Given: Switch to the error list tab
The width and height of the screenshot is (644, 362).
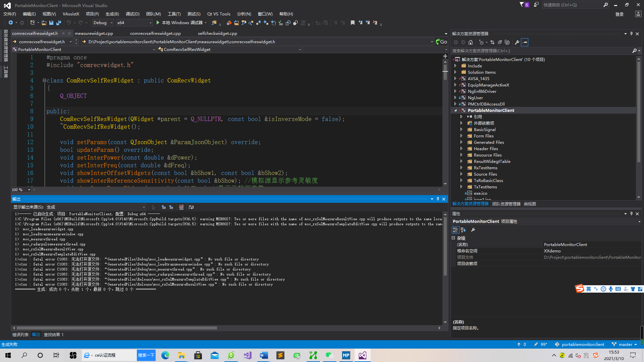Looking at the screenshot, I should click(20, 335).
